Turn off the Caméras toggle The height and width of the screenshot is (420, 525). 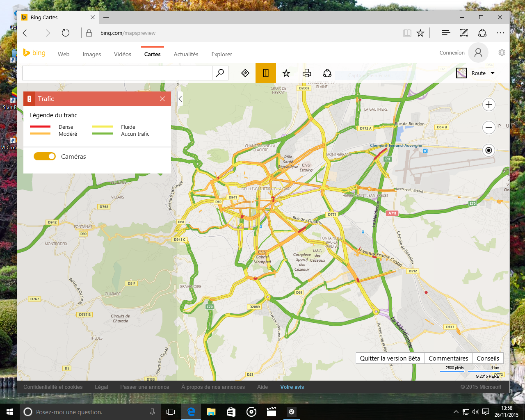pyautogui.click(x=45, y=156)
